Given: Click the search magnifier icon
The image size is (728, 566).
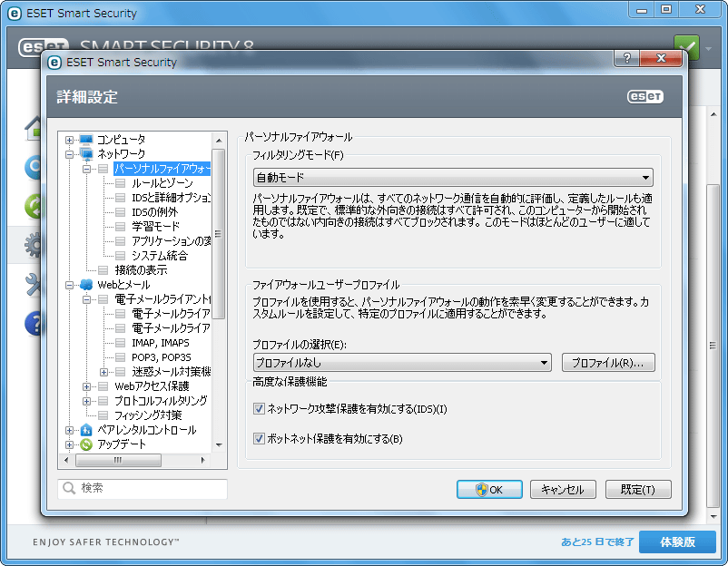Looking at the screenshot, I should tap(69, 488).
